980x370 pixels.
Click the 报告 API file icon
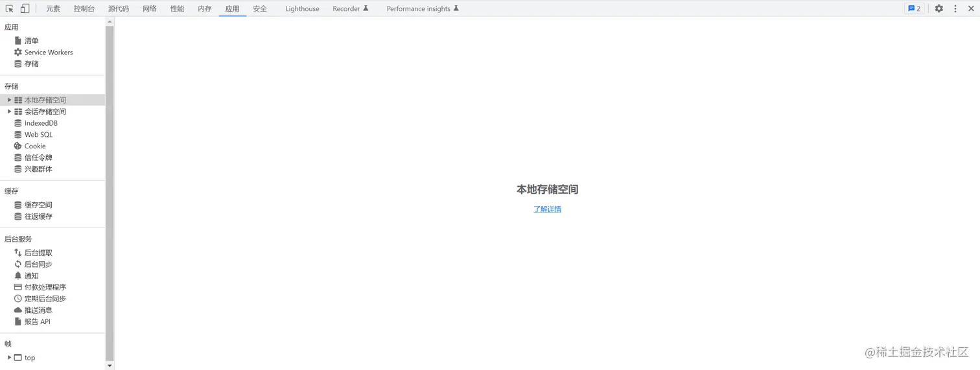[x=18, y=321]
